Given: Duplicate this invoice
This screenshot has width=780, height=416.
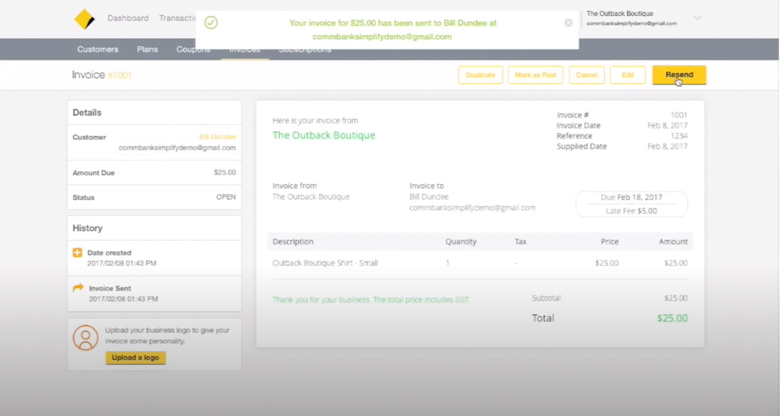Looking at the screenshot, I should 480,75.
